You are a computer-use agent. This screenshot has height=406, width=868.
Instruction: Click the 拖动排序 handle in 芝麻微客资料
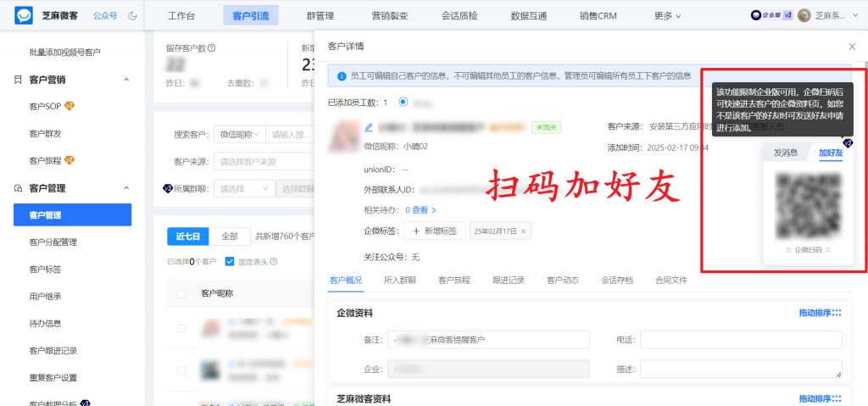(820, 399)
